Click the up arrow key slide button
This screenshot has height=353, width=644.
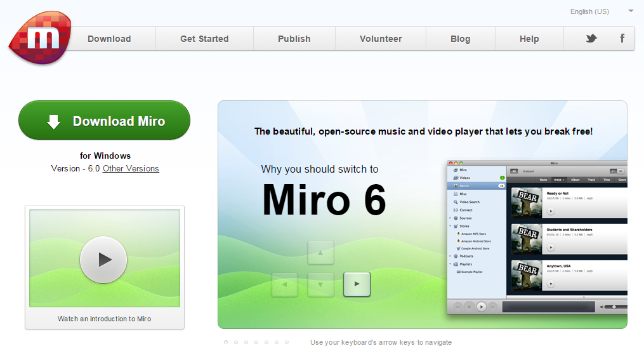click(x=320, y=253)
